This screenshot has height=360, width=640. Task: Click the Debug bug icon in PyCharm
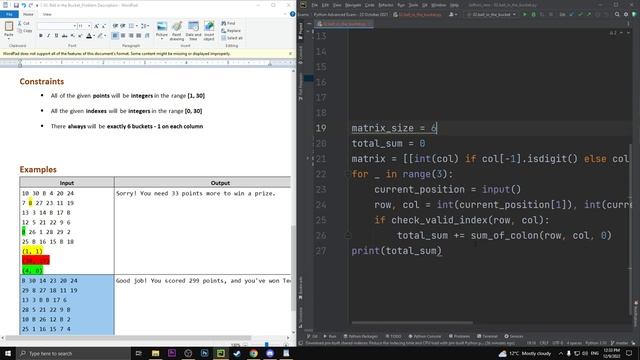click(x=533, y=14)
